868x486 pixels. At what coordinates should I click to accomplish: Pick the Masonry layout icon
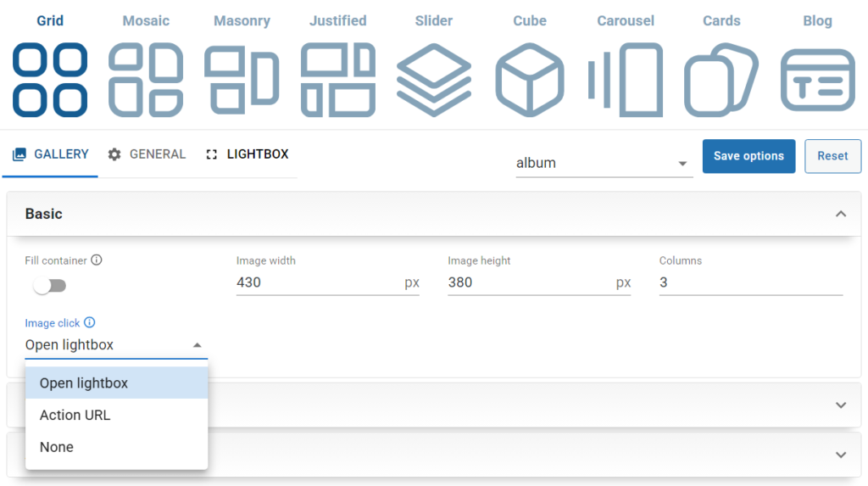242,80
